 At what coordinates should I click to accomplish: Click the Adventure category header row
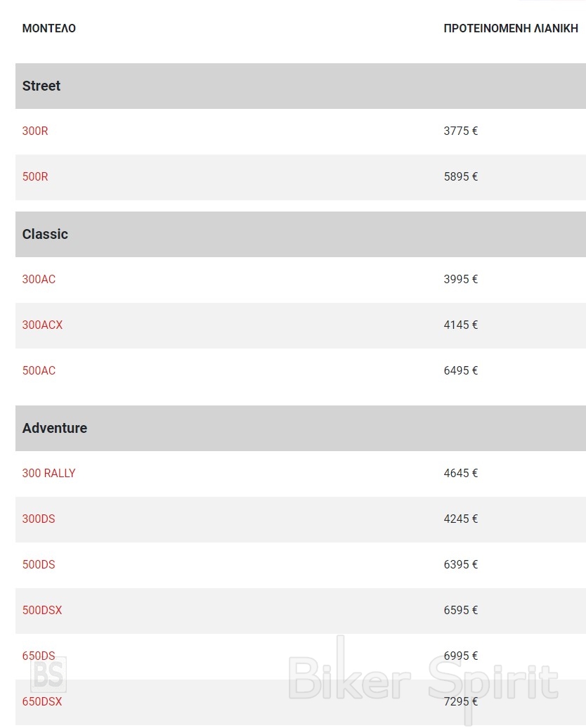[x=300, y=429]
